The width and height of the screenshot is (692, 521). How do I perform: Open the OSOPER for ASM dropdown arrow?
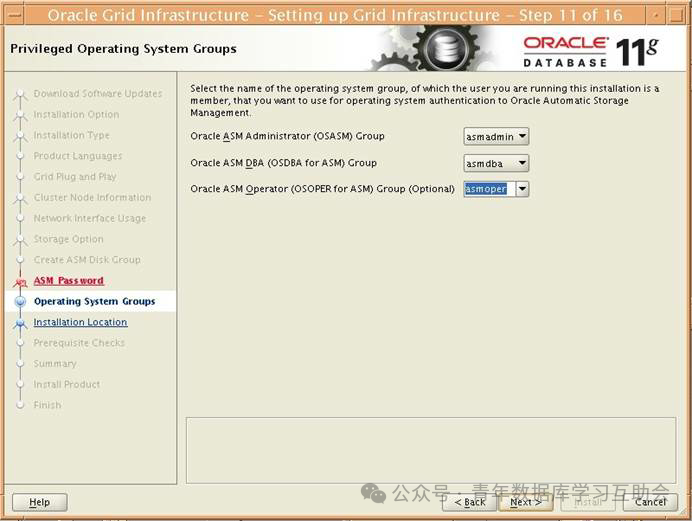pos(522,189)
